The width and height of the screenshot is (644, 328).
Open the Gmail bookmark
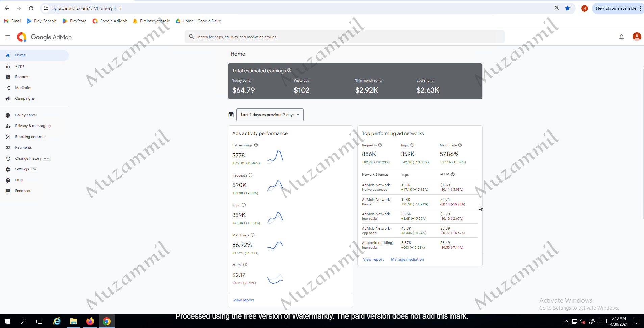12,21
